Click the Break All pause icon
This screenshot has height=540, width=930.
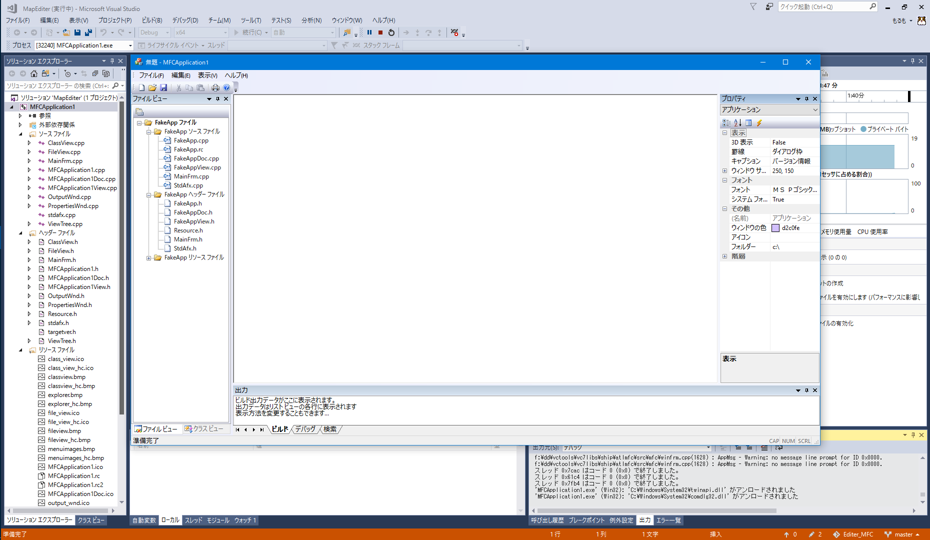coord(369,33)
